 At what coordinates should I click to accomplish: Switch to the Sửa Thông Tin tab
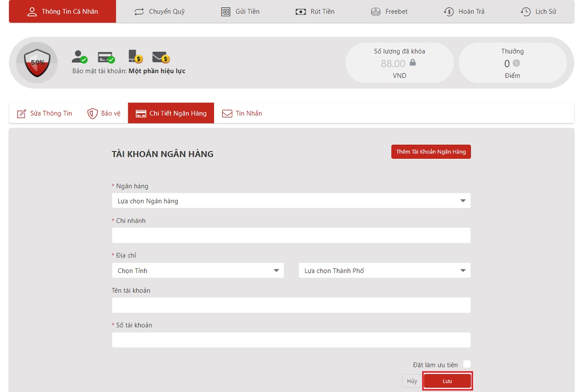[45, 113]
